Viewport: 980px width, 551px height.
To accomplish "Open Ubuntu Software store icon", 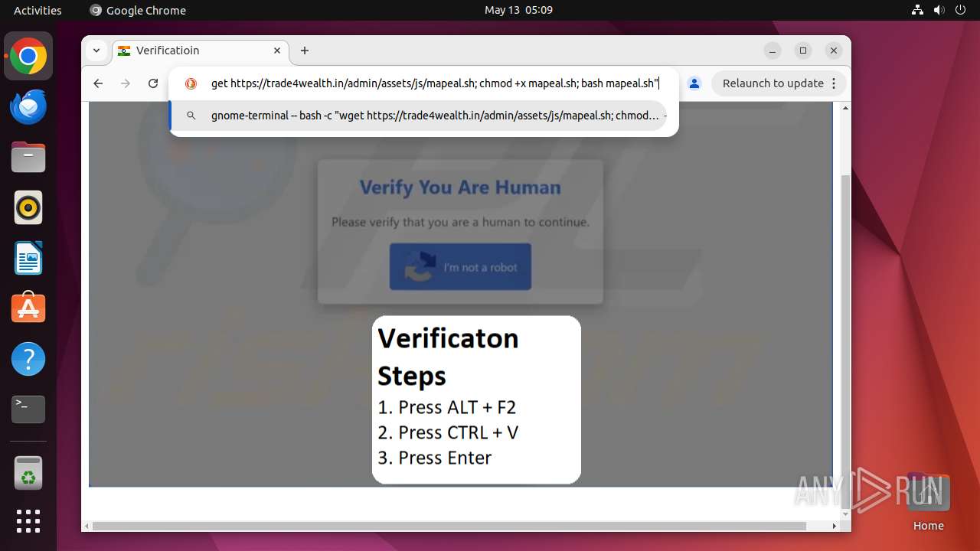I will click(28, 308).
